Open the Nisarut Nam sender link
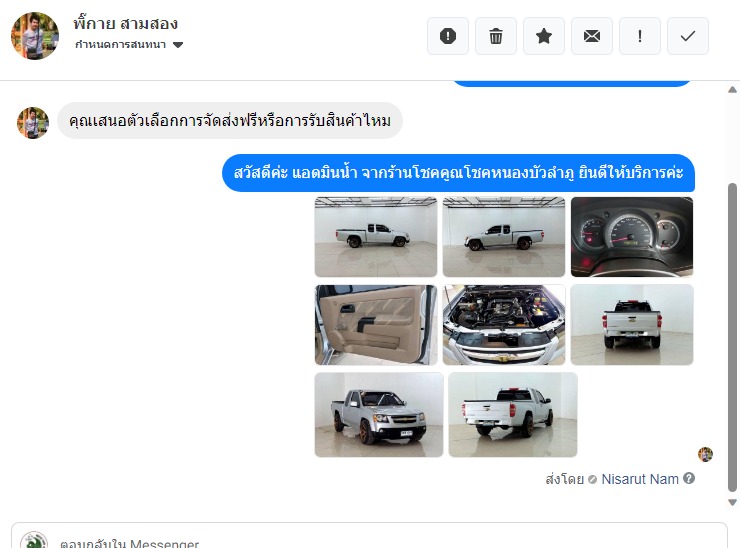Viewport: 740px width, 548px height. 639,479
